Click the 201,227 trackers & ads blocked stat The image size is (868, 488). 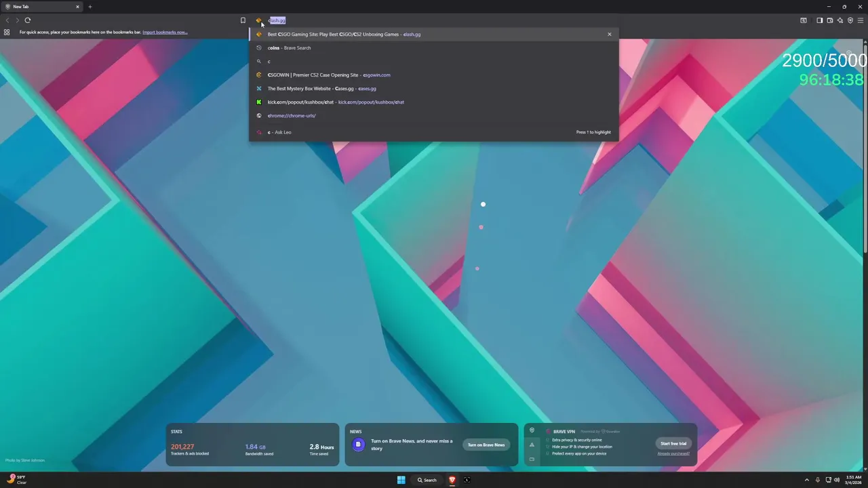tap(190, 449)
